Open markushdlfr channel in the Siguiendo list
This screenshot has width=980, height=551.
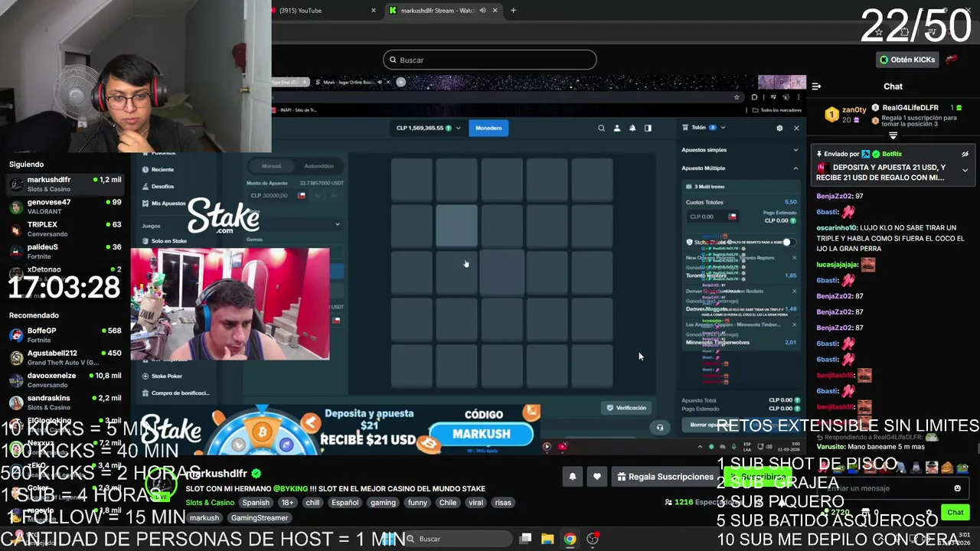tap(65, 184)
